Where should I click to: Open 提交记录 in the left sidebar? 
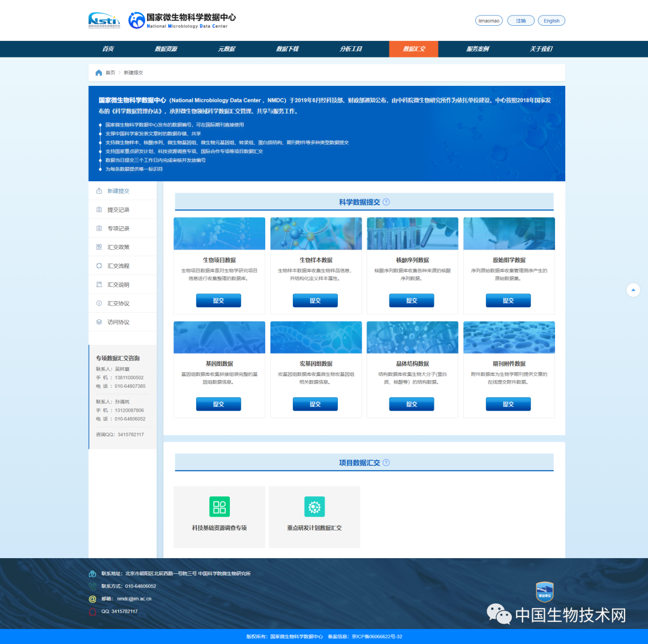coord(118,210)
